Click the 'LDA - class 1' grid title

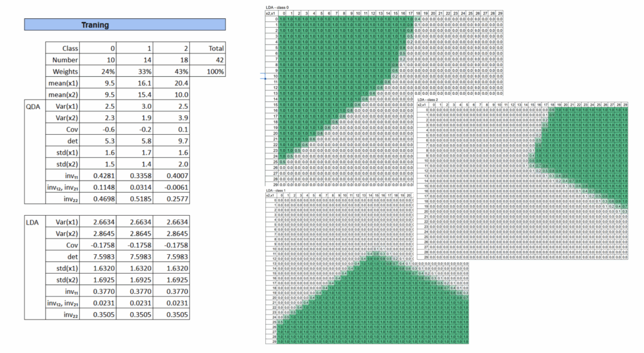[x=275, y=191]
